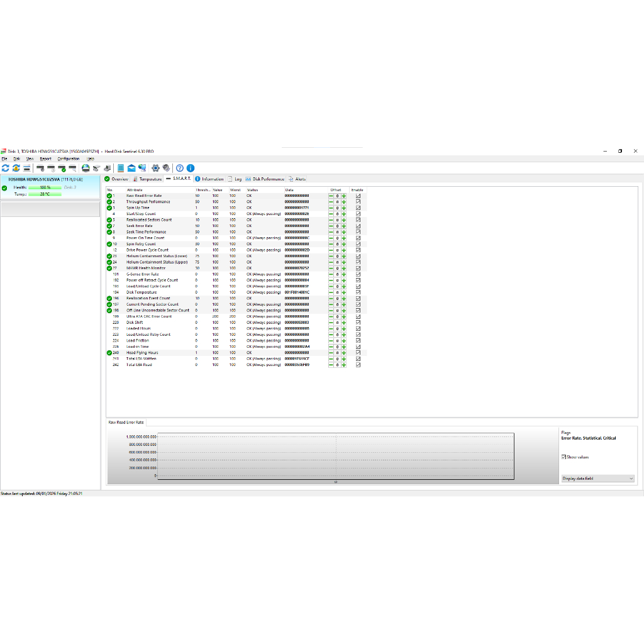Sort the table by Attribute column header

[x=135, y=189]
